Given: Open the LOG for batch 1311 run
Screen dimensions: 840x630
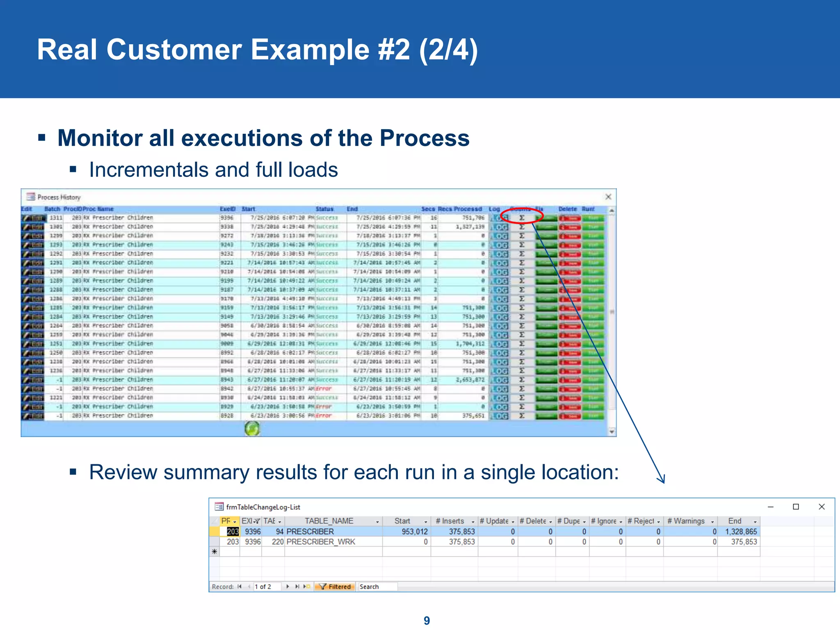Looking at the screenshot, I should click(500, 218).
